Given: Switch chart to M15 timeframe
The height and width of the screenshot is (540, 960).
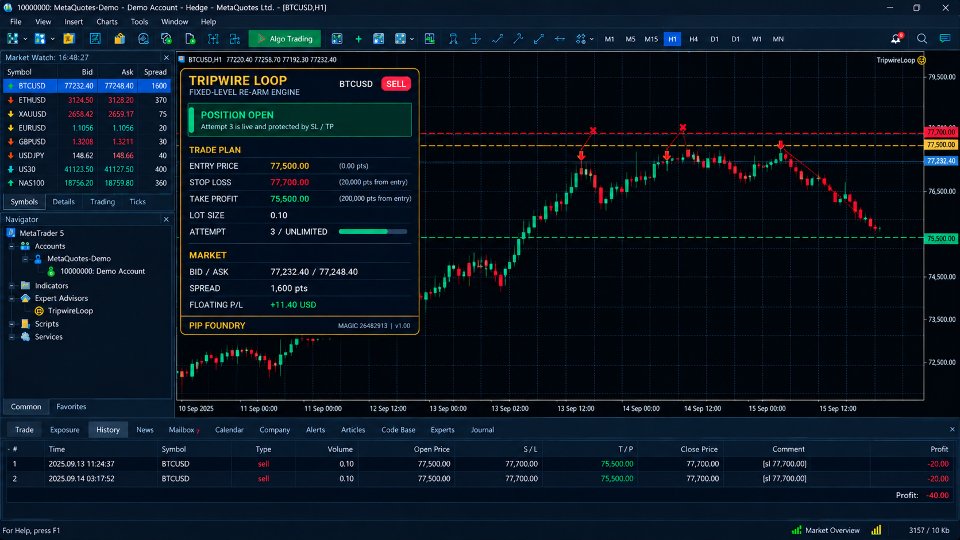Looking at the screenshot, I should (x=651, y=39).
